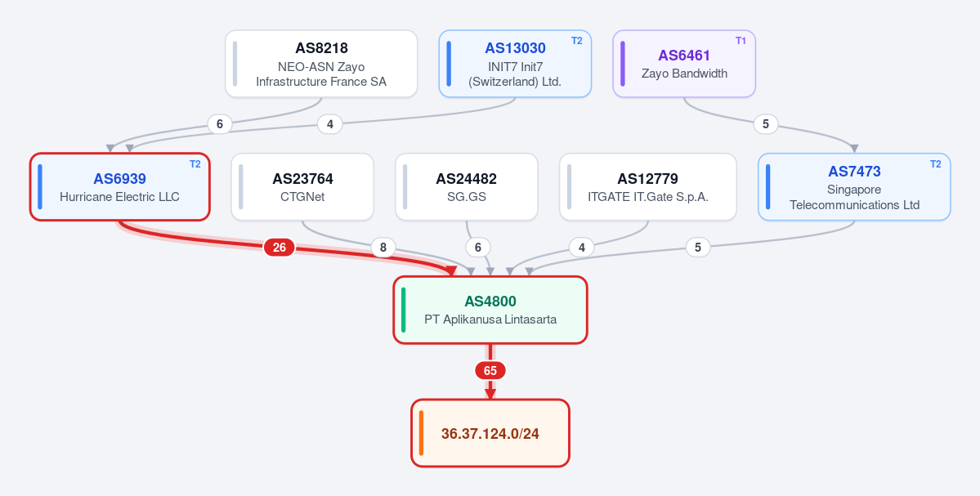This screenshot has width=980, height=496.
Task: Click the AS13030 INIT7 node
Action: click(515, 64)
